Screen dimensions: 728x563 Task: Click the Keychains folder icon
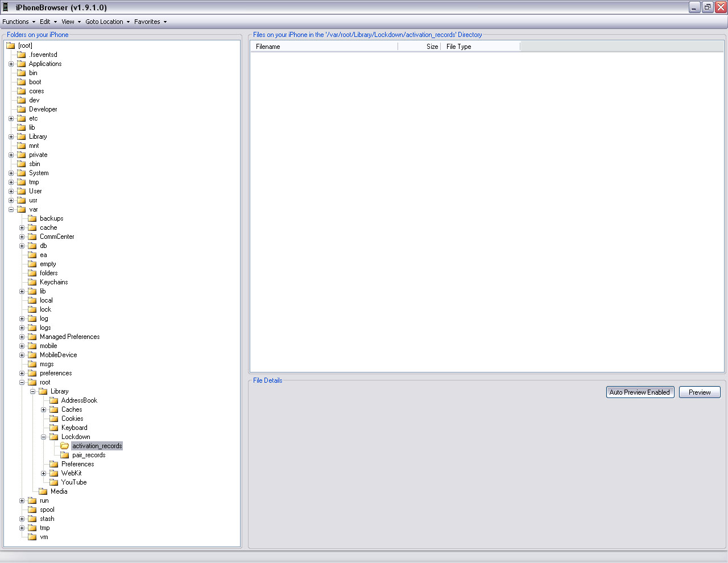pyautogui.click(x=32, y=282)
